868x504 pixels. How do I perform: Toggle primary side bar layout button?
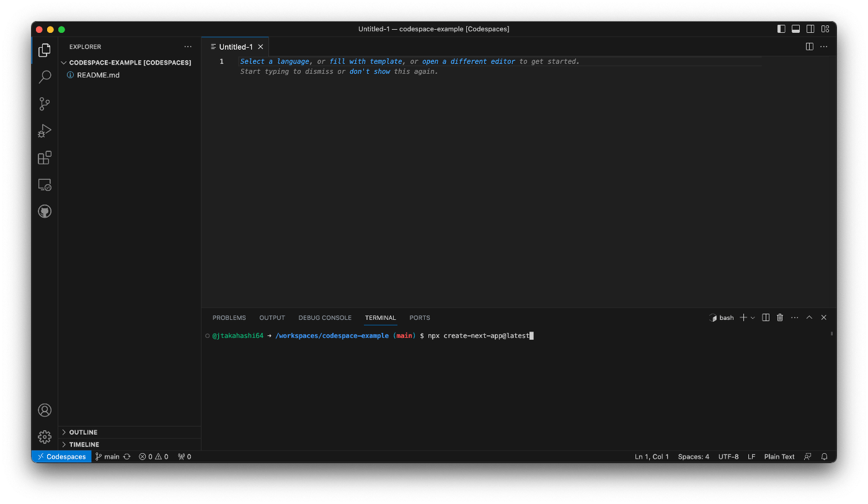tap(781, 29)
